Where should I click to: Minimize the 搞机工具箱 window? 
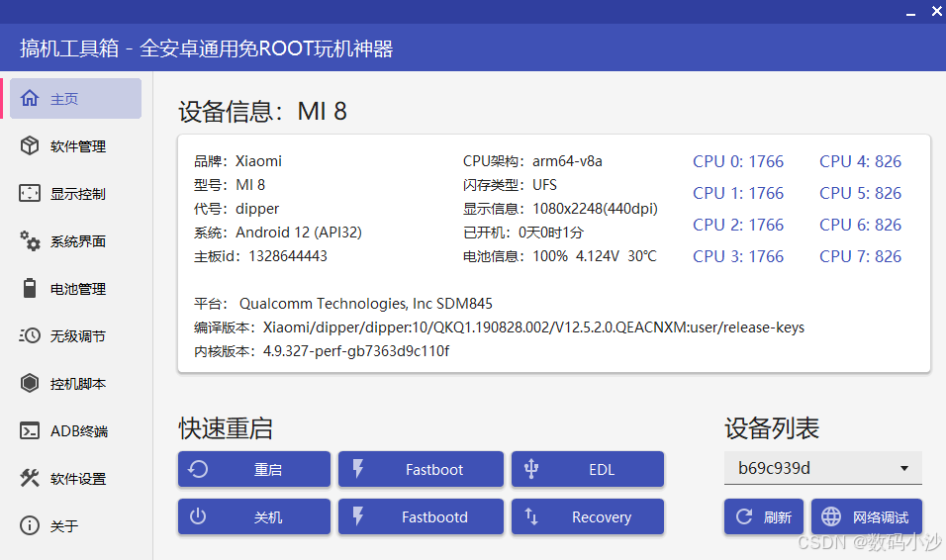(911, 13)
